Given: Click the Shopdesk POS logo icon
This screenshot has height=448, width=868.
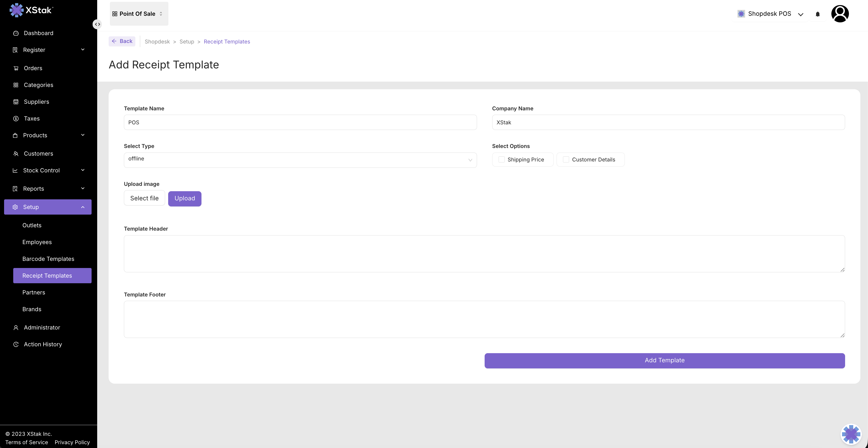Looking at the screenshot, I should pyautogui.click(x=741, y=14).
